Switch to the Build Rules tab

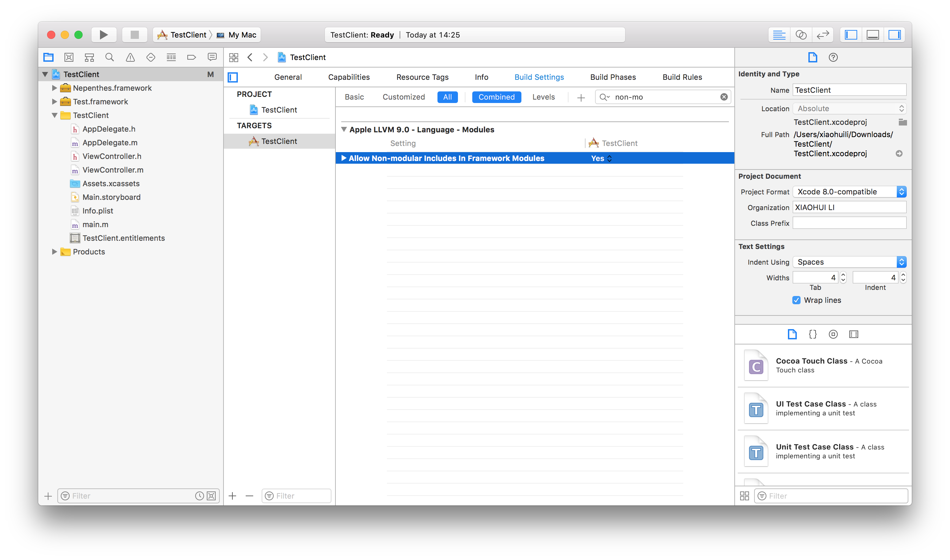(682, 77)
